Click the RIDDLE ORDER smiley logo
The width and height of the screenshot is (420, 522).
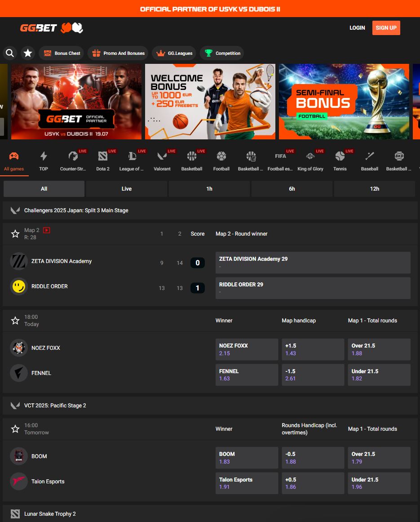pyautogui.click(x=18, y=286)
